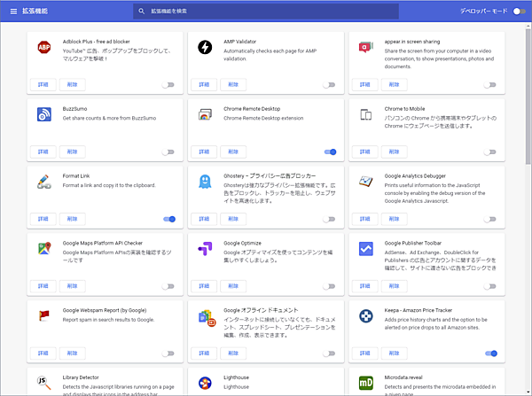The image size is (532, 396).
Task: Enable the AMP Validator extension
Action: point(329,85)
